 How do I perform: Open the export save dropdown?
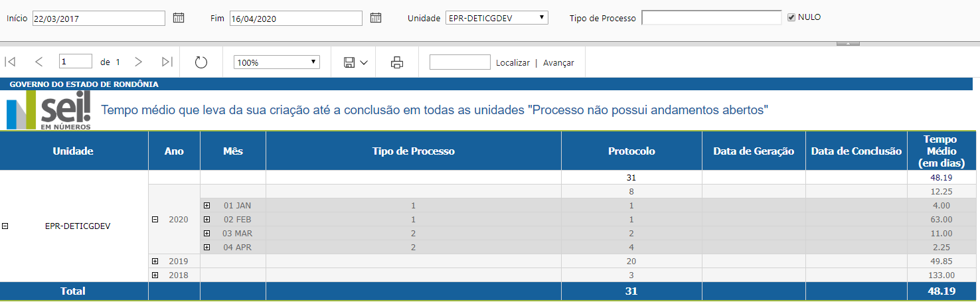tap(356, 62)
